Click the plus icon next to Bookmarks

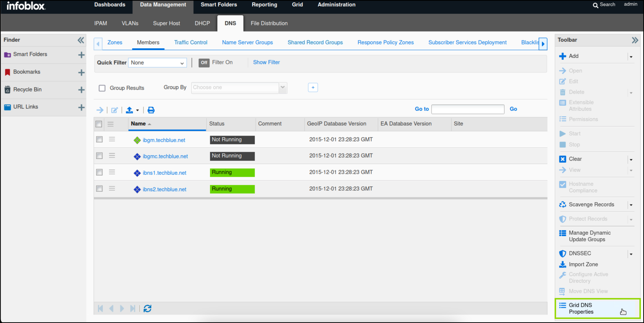81,72
